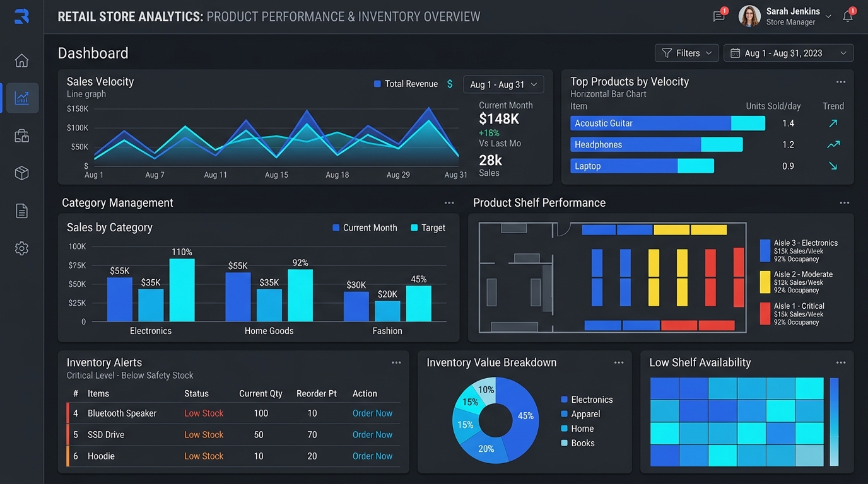Toggle the Current Month legend in Sales by Category
The width and height of the screenshot is (868, 484).
click(365, 228)
